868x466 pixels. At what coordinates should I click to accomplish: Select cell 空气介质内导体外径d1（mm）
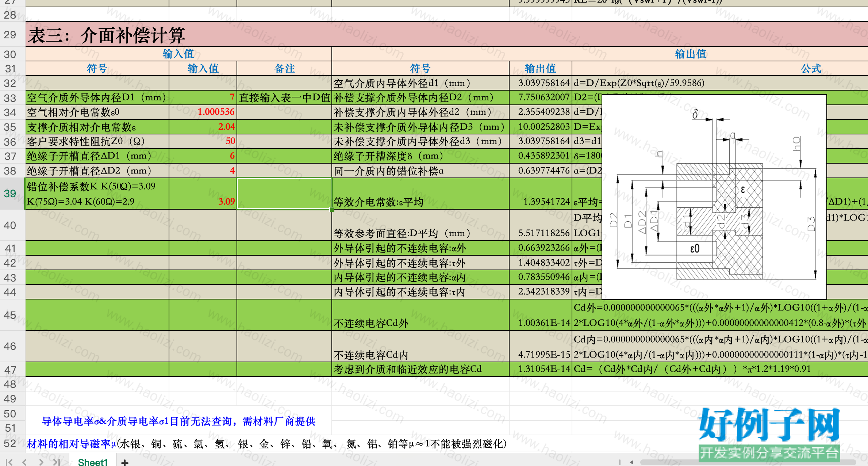[420, 83]
